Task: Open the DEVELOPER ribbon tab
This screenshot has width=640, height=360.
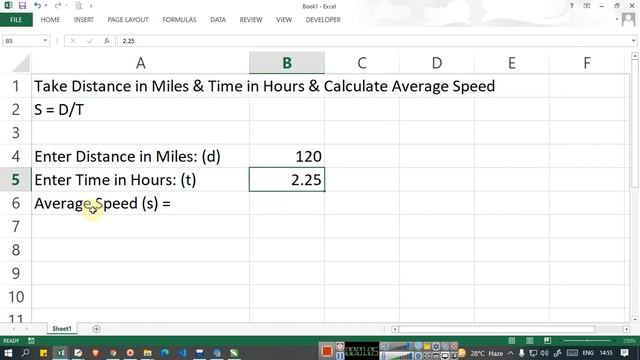Action: [323, 20]
